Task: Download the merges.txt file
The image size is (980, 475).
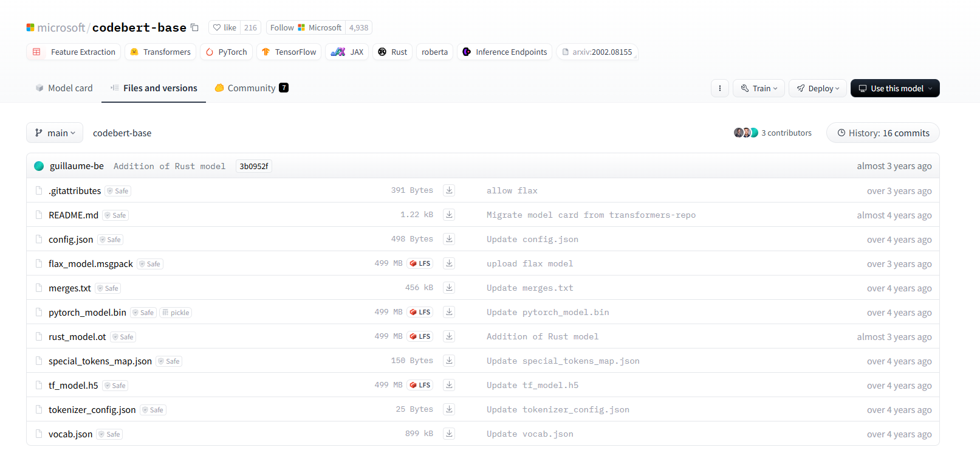Action: [x=449, y=288]
